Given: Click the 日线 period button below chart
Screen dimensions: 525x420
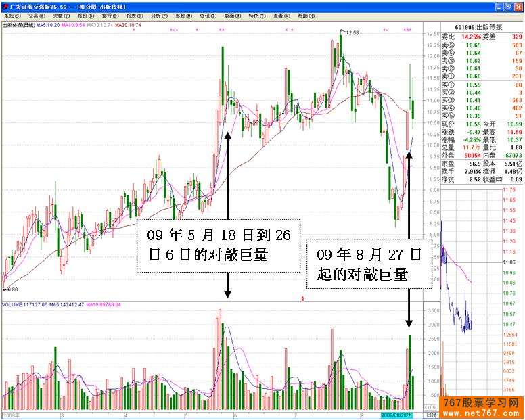Looking at the screenshot, I should click(431, 415).
